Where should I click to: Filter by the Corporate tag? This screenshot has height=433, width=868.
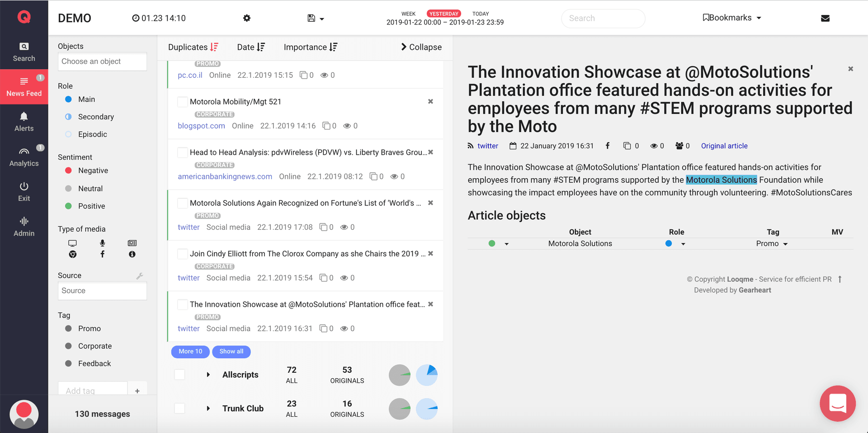click(88, 346)
